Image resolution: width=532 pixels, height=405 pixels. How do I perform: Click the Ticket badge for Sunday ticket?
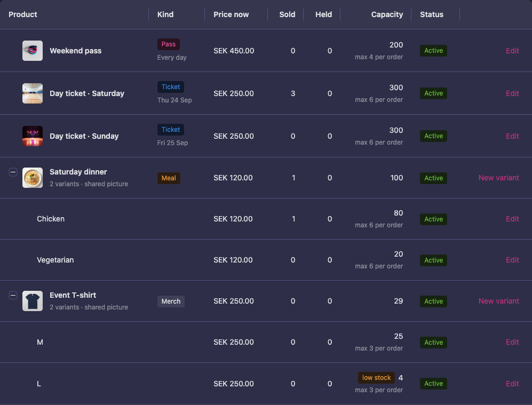tap(171, 130)
